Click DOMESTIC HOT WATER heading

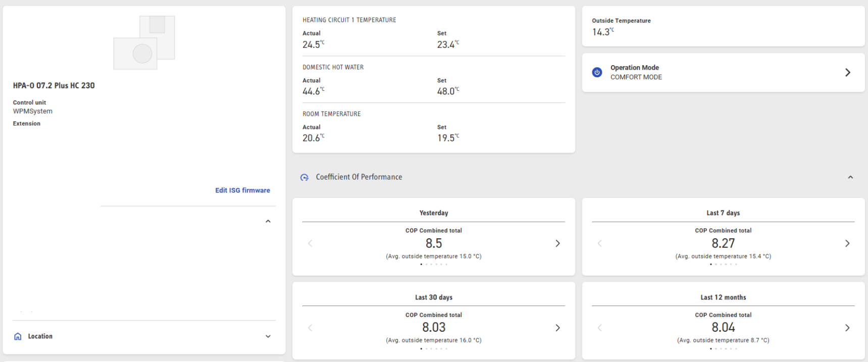(x=333, y=67)
